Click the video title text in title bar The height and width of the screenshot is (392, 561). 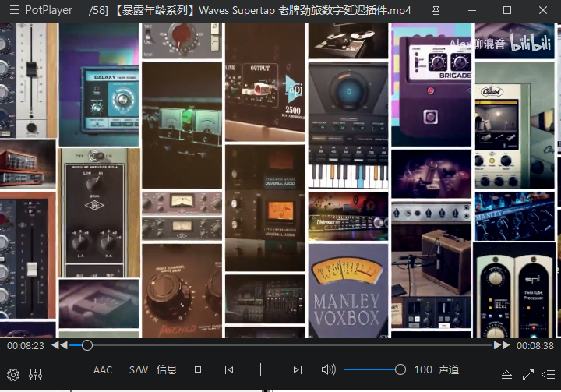coord(250,10)
